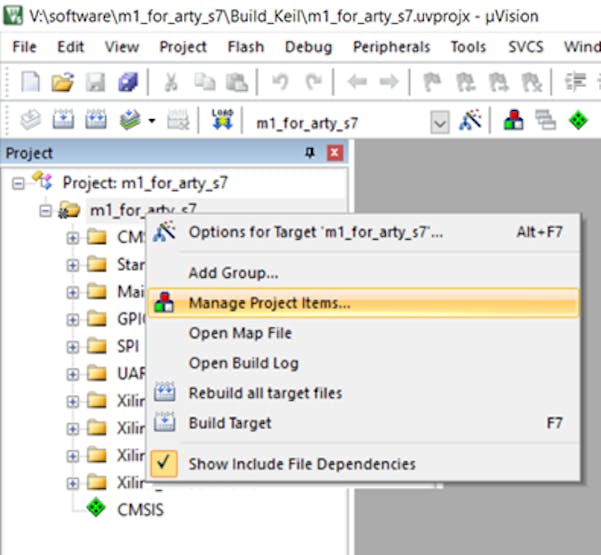The width and height of the screenshot is (601, 555).
Task: Expand the Main group folder
Action: click(x=72, y=292)
